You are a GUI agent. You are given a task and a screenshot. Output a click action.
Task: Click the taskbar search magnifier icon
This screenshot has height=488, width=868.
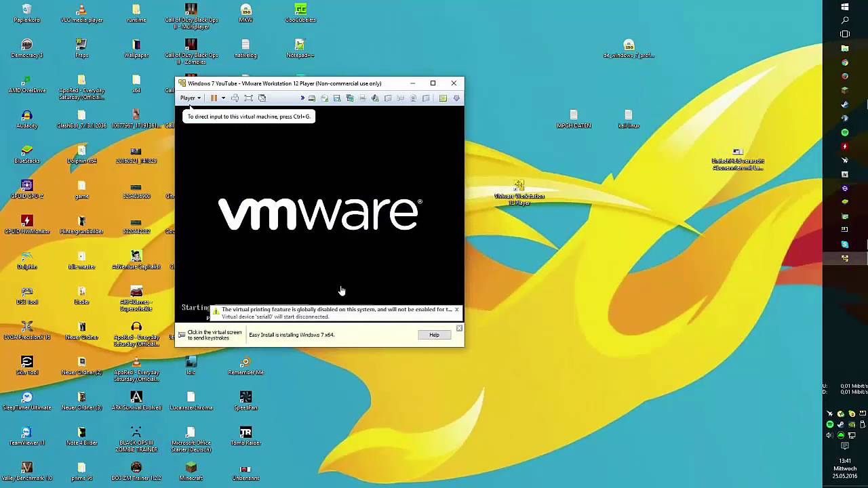tap(845, 20)
